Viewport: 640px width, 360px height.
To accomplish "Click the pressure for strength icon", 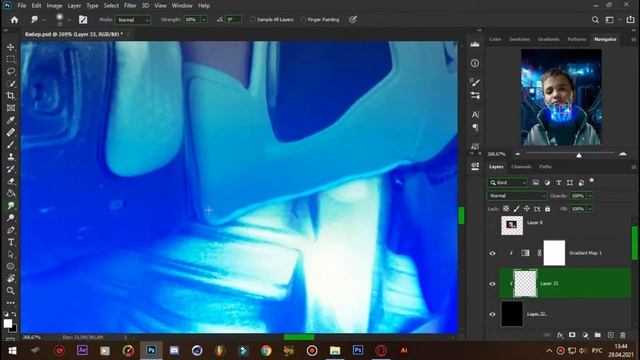I will coord(353,20).
